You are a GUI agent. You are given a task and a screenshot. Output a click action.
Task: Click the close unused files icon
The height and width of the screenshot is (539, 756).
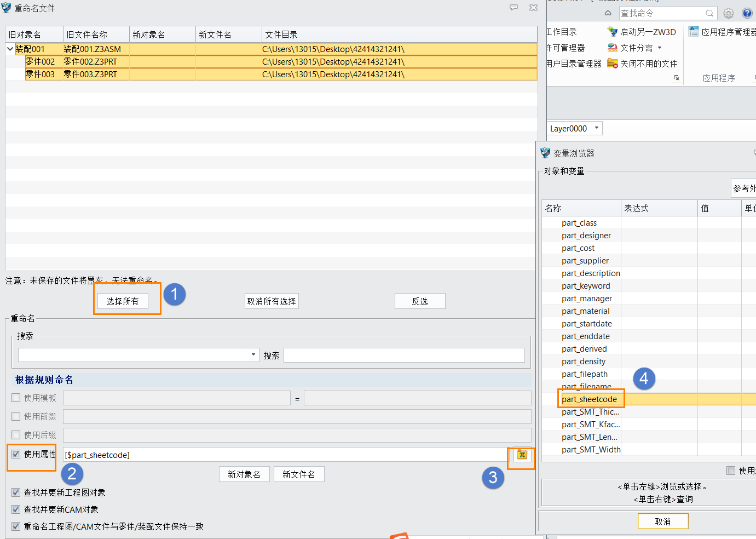pyautogui.click(x=613, y=64)
